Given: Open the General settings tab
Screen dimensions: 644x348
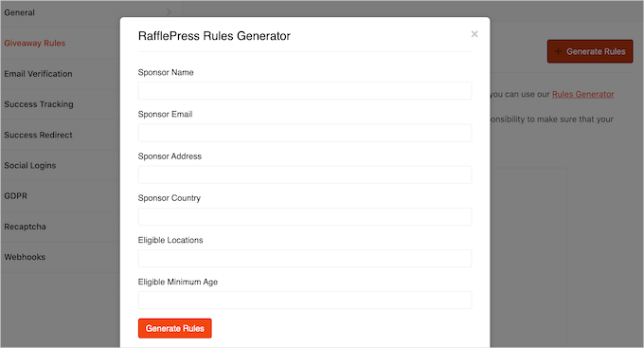Looking at the screenshot, I should click(x=19, y=12).
